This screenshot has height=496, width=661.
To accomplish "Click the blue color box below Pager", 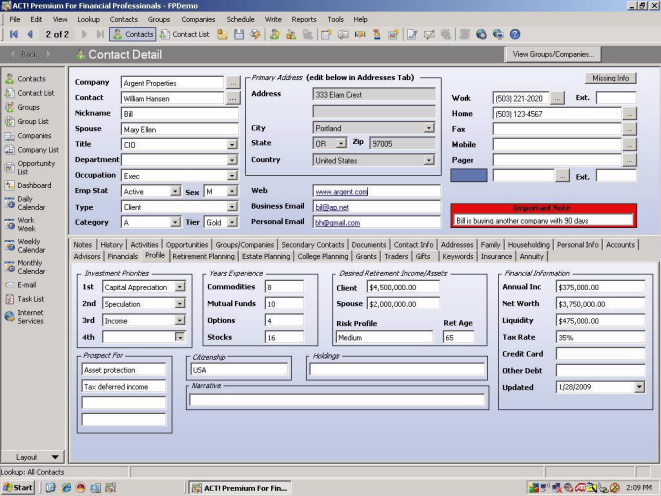I will coord(468,175).
